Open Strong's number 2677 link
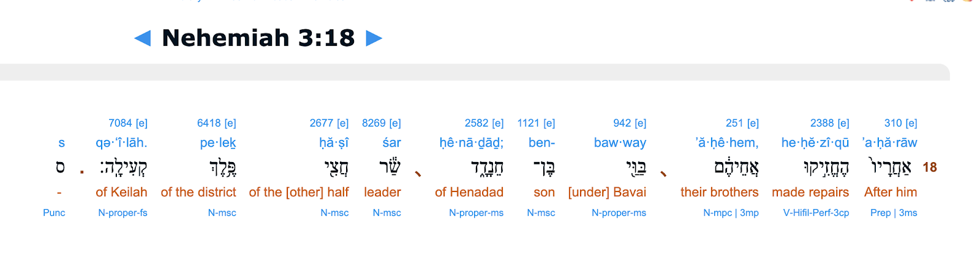This screenshot has height=255, width=980. point(321,123)
